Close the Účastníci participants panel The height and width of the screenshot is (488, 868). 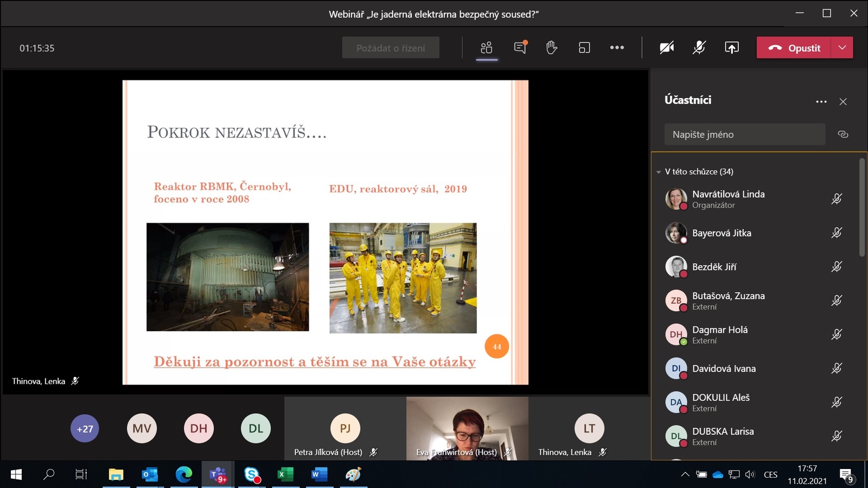click(x=843, y=101)
